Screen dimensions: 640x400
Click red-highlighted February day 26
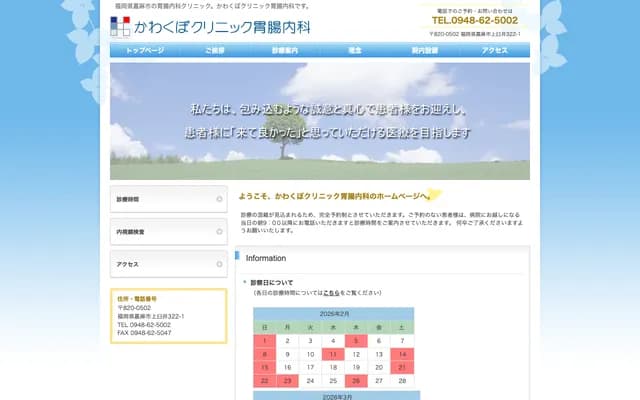coord(356,381)
